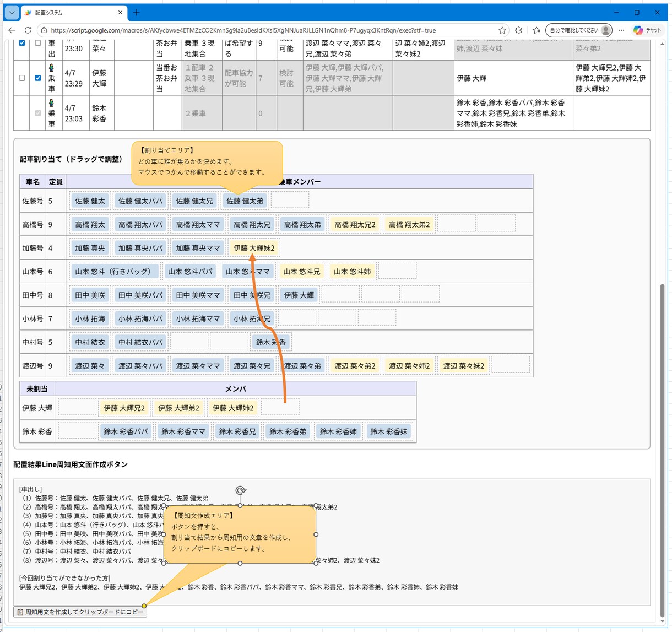Open browser extensions puzzle icon

[x=519, y=30]
